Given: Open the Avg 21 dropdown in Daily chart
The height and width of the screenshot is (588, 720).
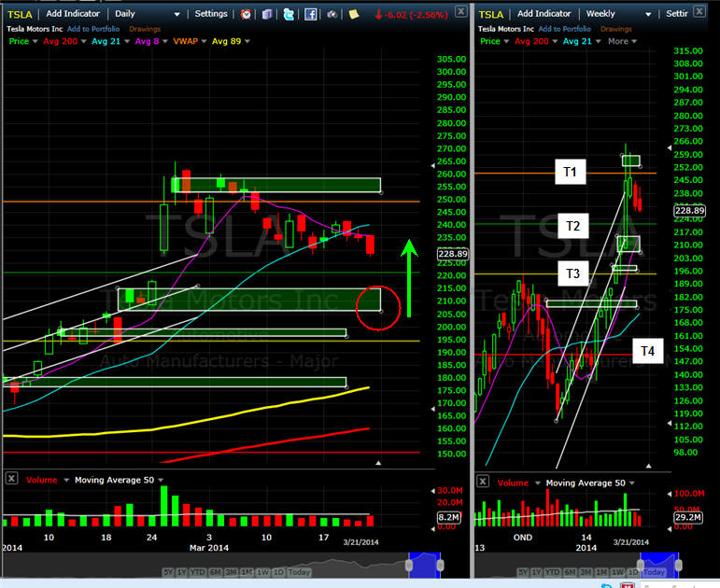Looking at the screenshot, I should point(127,41).
